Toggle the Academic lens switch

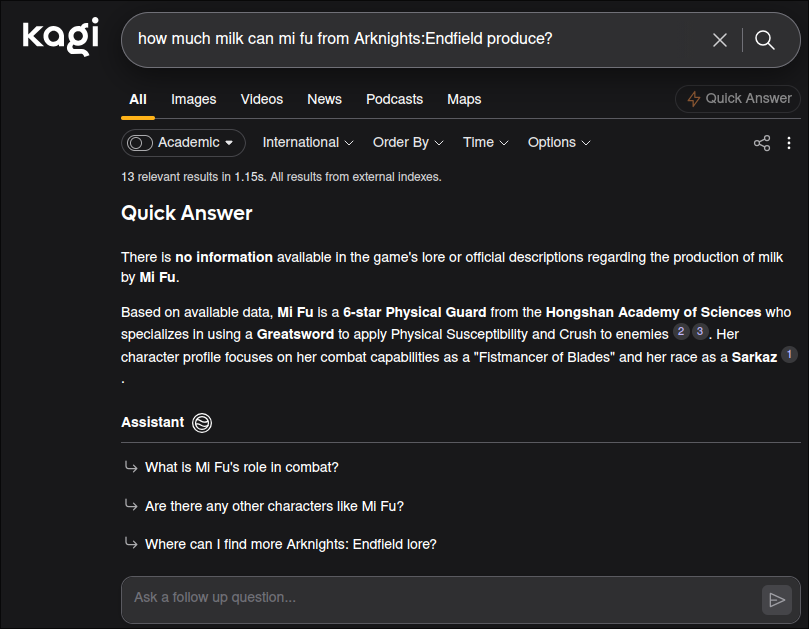pos(140,143)
